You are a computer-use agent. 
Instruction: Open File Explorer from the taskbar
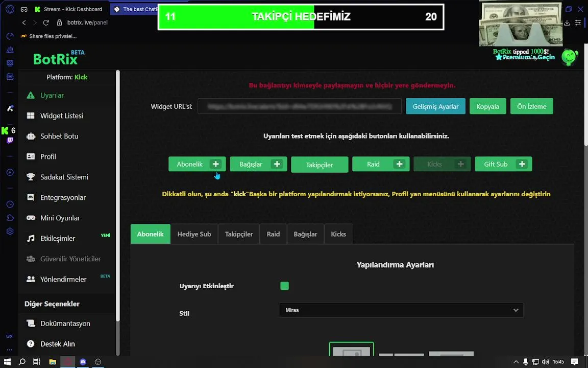[53, 362]
